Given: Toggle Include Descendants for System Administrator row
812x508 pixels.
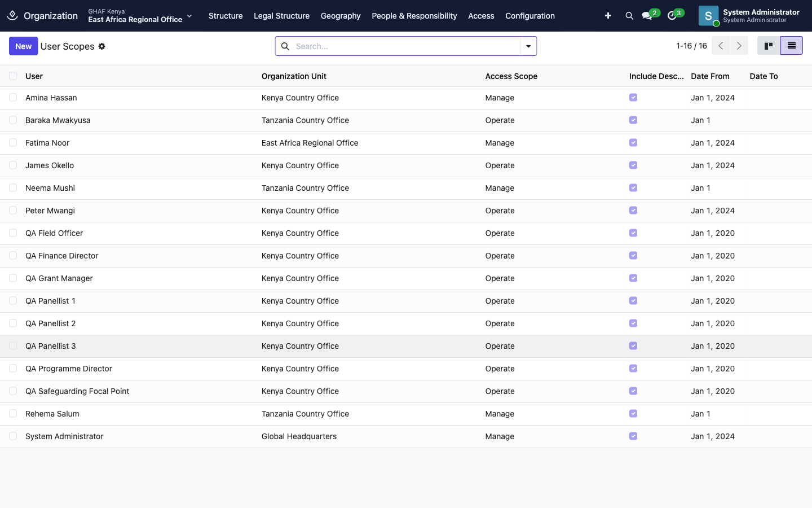Looking at the screenshot, I should [x=633, y=436].
